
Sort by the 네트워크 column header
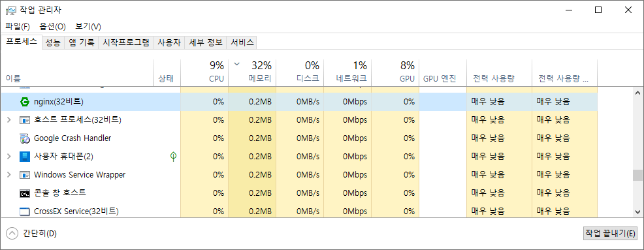tap(347, 73)
